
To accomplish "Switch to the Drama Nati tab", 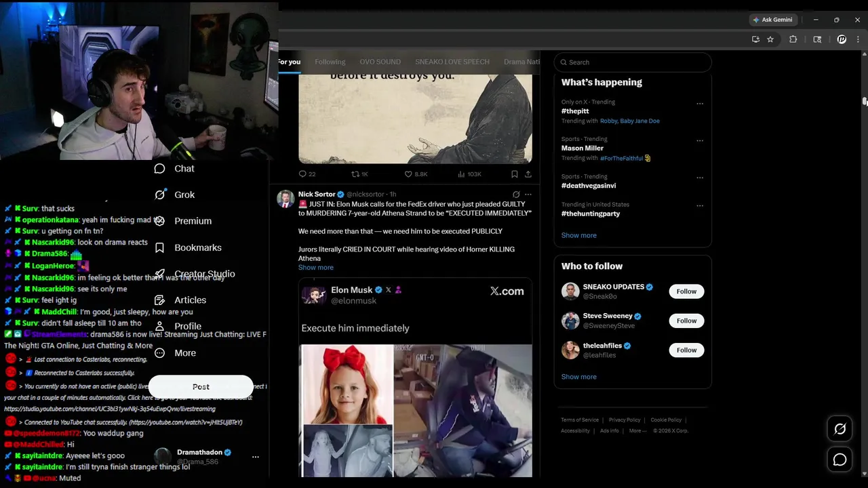I will point(522,62).
